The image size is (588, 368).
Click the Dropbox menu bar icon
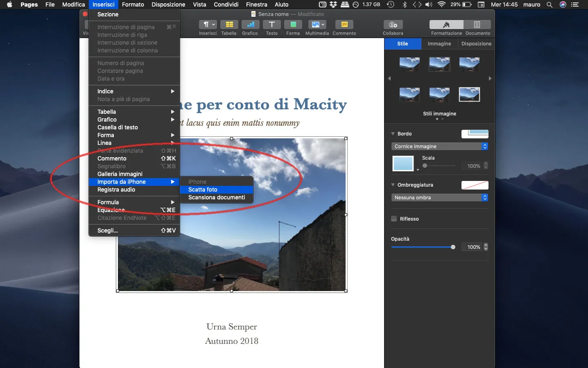point(334,5)
